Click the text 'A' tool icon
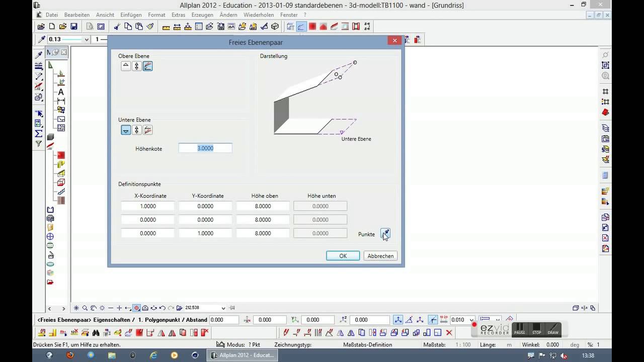The width and height of the screenshot is (644, 362). click(x=61, y=92)
